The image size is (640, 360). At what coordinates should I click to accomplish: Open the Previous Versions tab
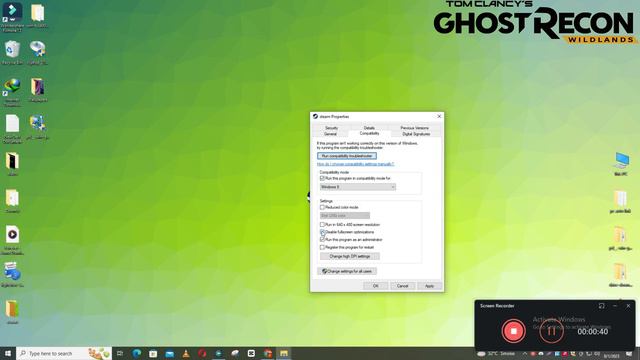414,128
